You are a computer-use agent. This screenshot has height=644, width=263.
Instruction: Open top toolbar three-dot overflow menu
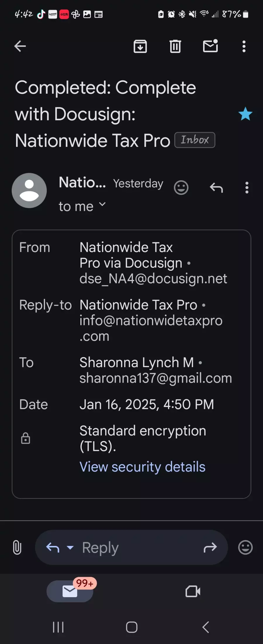[244, 47]
